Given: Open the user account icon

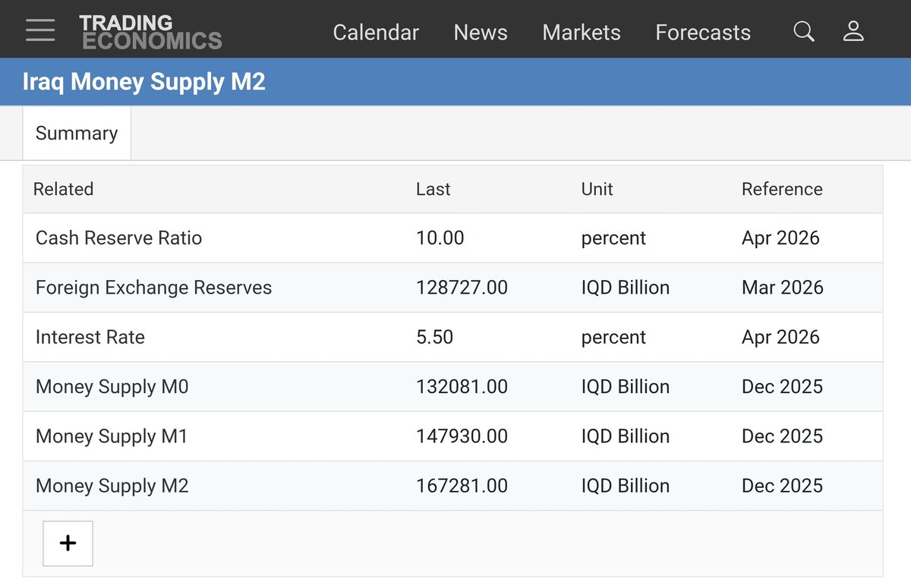Looking at the screenshot, I should pyautogui.click(x=853, y=31).
